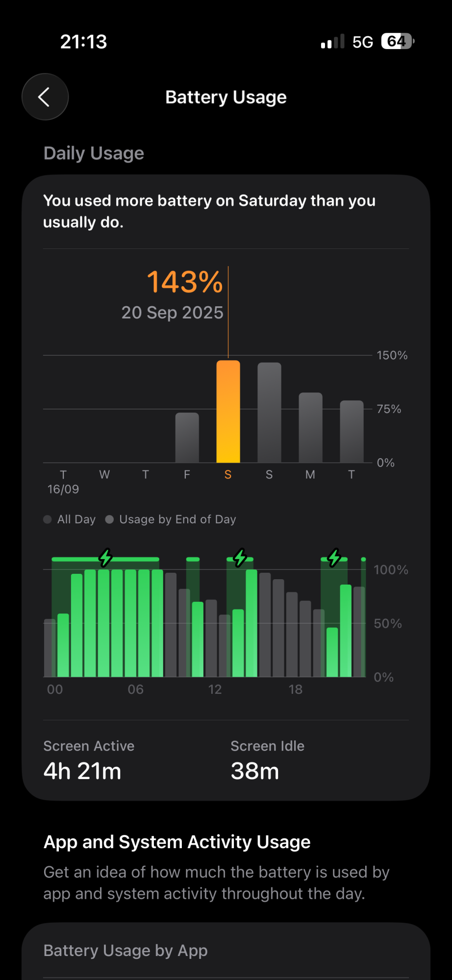Viewport: 452px width, 980px height.
Task: Tap the Screen Idle 38m stat
Action: pos(267,760)
